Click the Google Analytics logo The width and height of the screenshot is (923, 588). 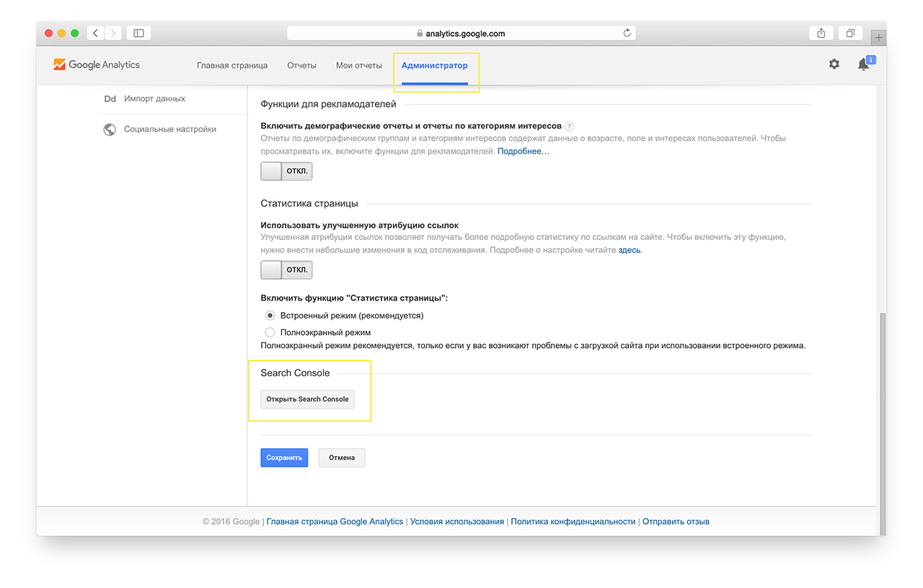(97, 65)
